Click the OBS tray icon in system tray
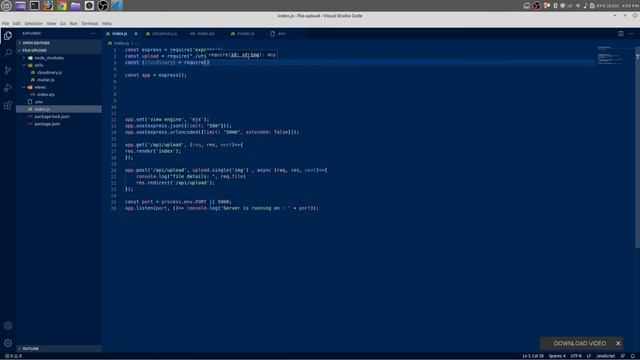Image resolution: width=640 pixels, height=360 pixels. point(536,6)
